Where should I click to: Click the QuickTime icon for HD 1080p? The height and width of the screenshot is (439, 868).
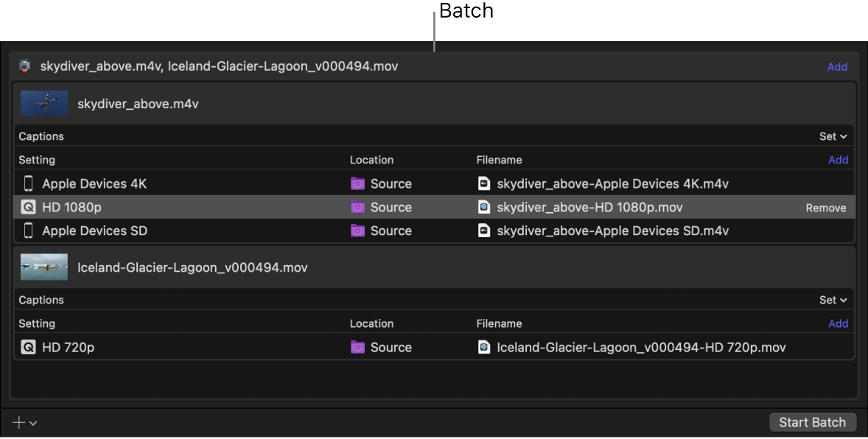coord(28,207)
